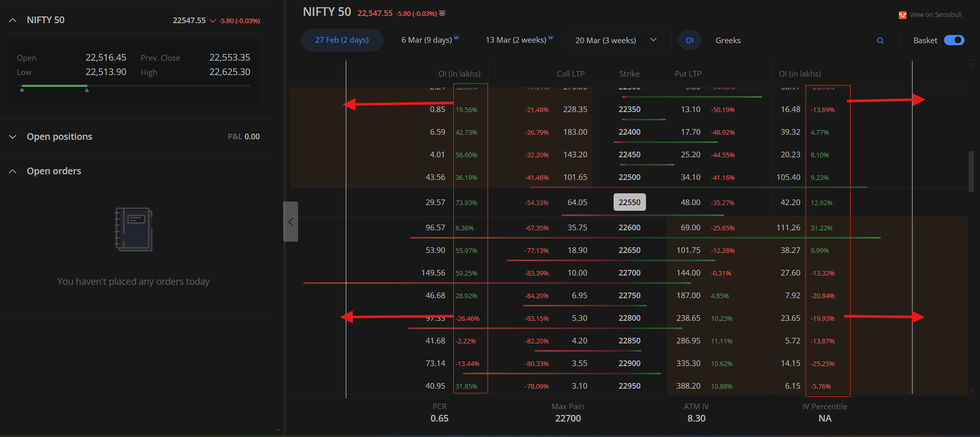Image resolution: width=980 pixels, height=437 pixels.
Task: Click the P&L 0.00 label
Action: (244, 137)
